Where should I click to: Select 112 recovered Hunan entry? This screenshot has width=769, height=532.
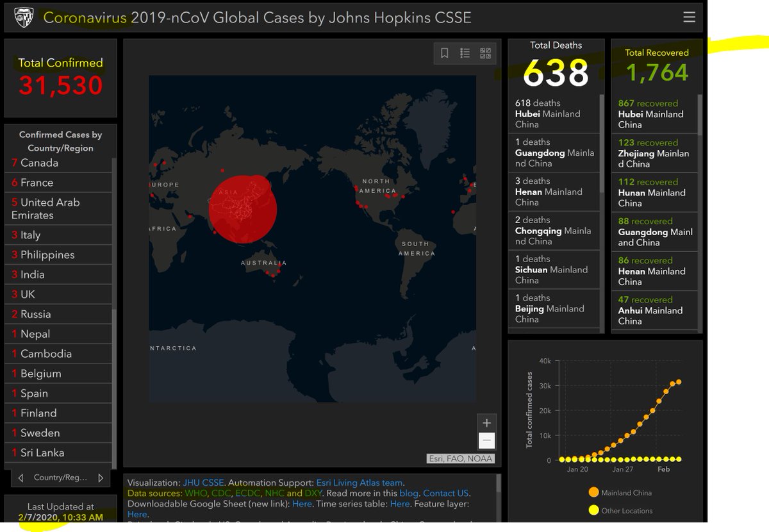654,192
